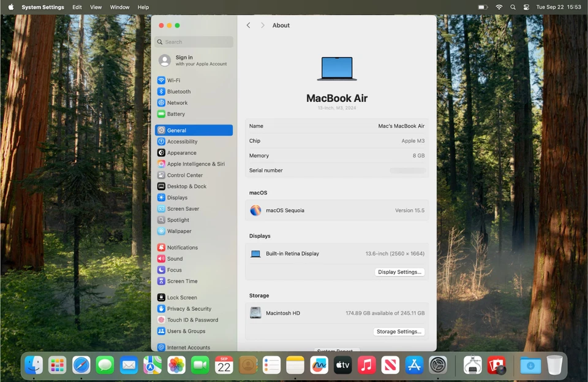This screenshot has height=382, width=588.
Task: Open Control Center in menu bar
Action: pos(526,7)
